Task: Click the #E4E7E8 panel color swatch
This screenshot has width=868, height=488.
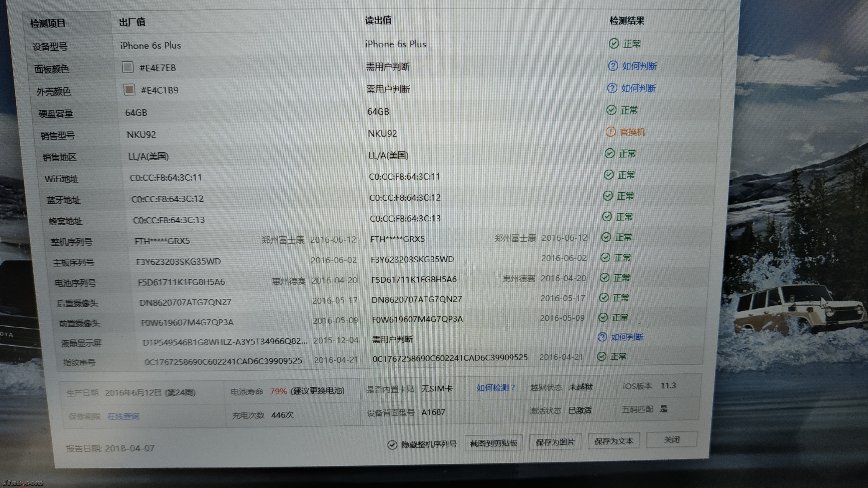Action: click(x=128, y=67)
